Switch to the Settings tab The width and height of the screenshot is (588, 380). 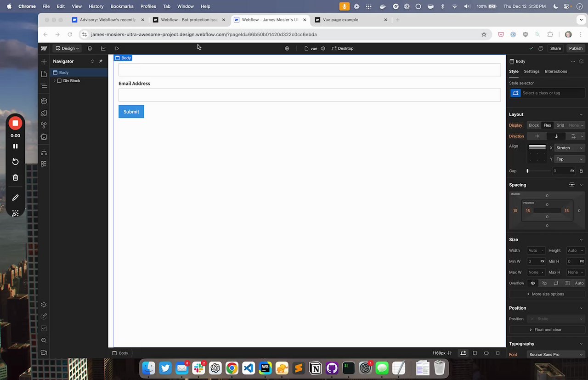click(531, 72)
